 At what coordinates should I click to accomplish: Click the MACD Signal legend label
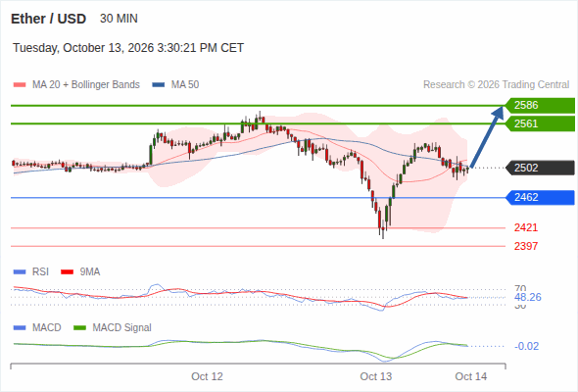pos(122,327)
